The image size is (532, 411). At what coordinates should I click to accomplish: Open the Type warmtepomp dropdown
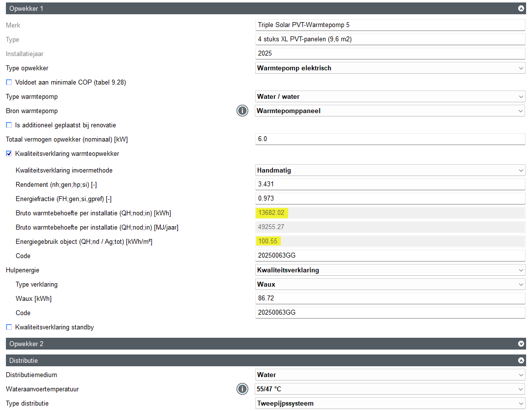tap(390, 97)
